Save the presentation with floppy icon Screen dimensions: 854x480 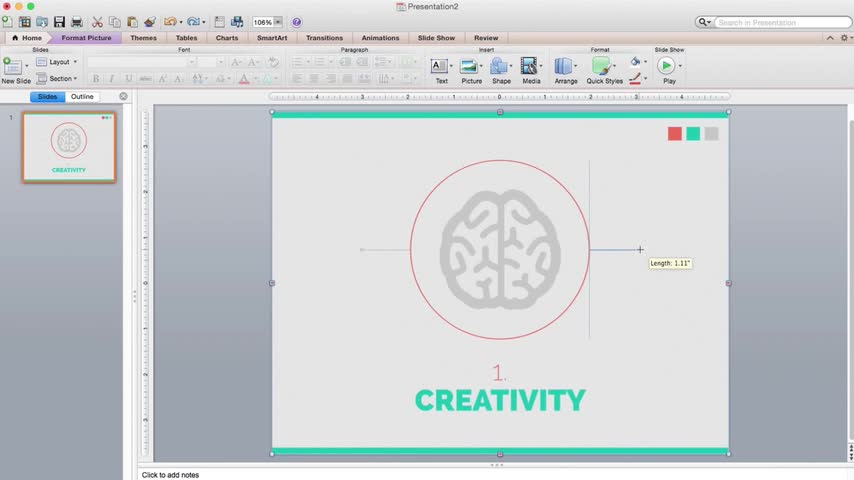[x=59, y=22]
